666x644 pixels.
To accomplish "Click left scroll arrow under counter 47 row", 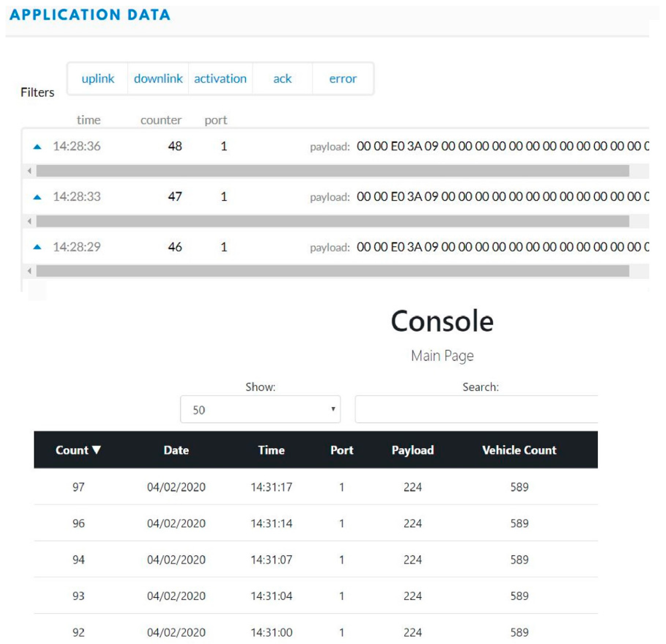I will (x=30, y=221).
